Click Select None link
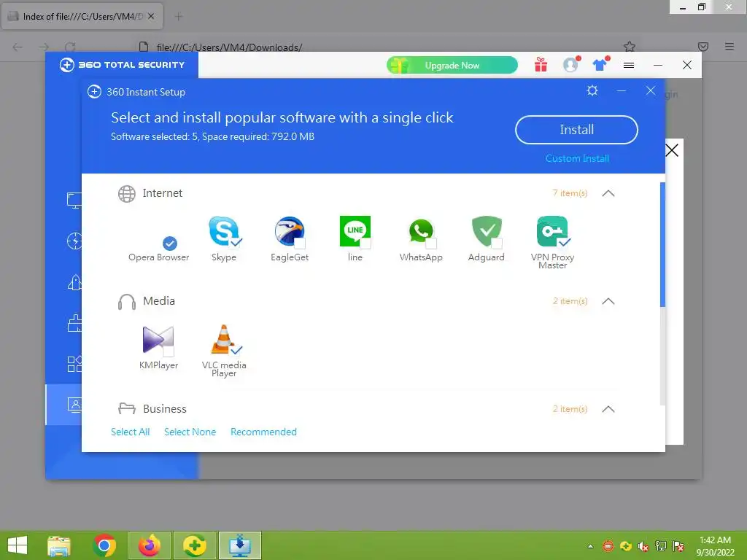The width and height of the screenshot is (747, 560). [190, 432]
